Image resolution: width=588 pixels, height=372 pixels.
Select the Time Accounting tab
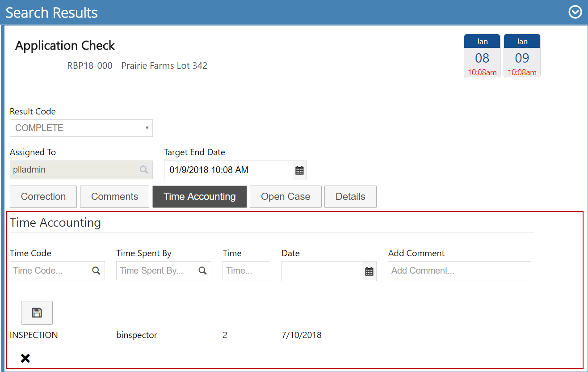199,197
